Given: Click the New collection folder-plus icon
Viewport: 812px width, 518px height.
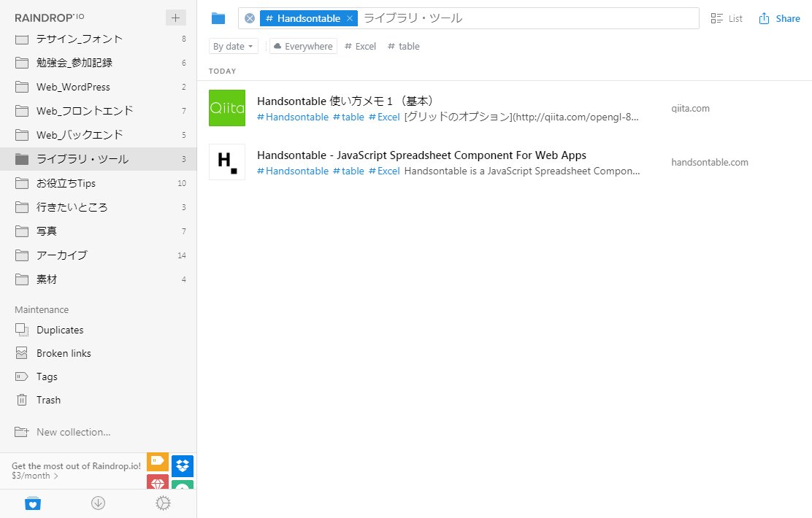Looking at the screenshot, I should click(x=22, y=432).
